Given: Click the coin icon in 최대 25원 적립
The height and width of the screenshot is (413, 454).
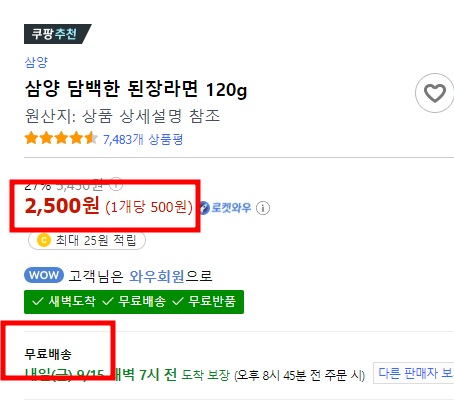Looking at the screenshot, I should pos(44,240).
